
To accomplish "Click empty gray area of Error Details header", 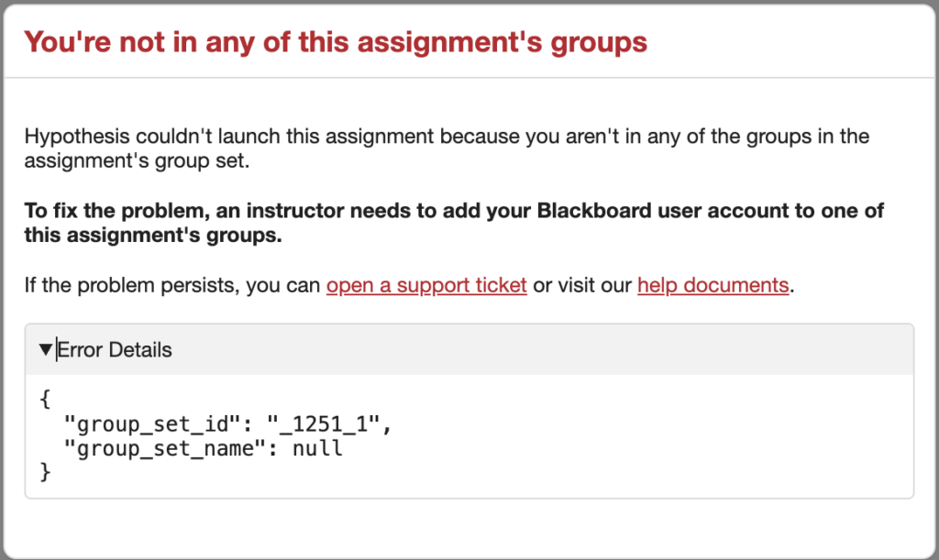I will (550, 349).
